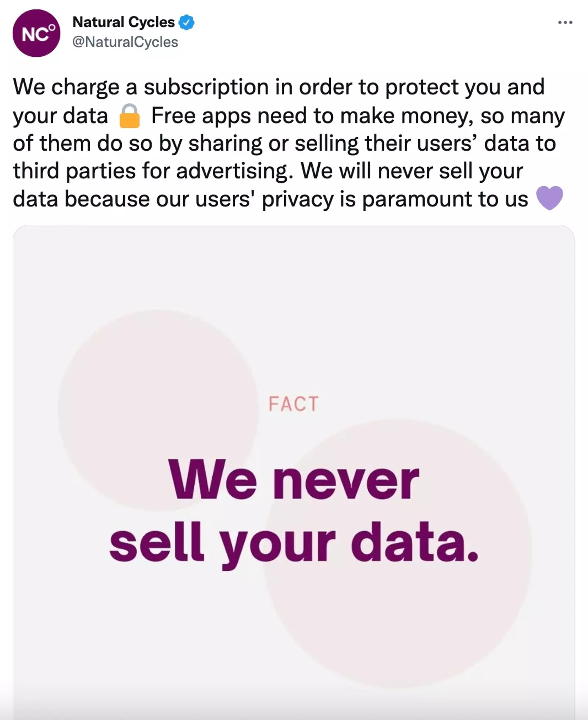Click 'We will never sell your' phrase
The height and width of the screenshot is (720, 588).
412,171
